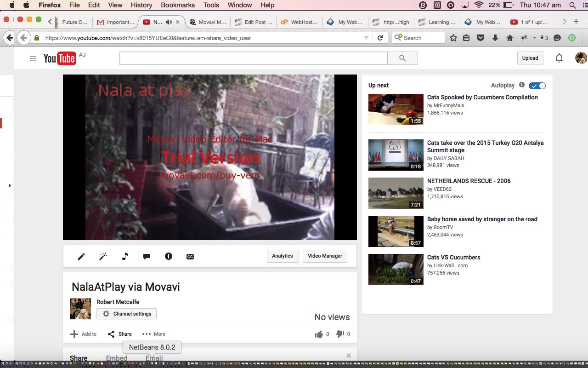Viewport: 588px width, 368px height.
Task: Open the Bookmarks menu in menu bar
Action: click(x=178, y=5)
